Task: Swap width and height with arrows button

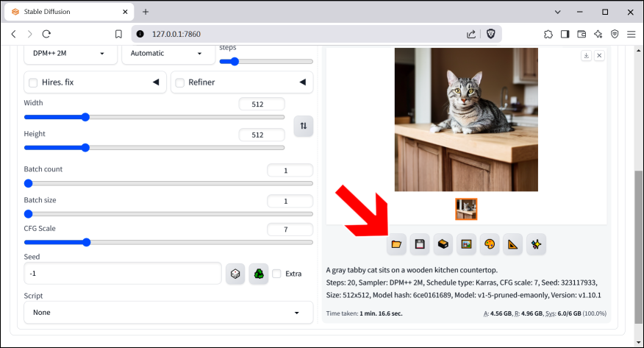Action: pos(304,126)
